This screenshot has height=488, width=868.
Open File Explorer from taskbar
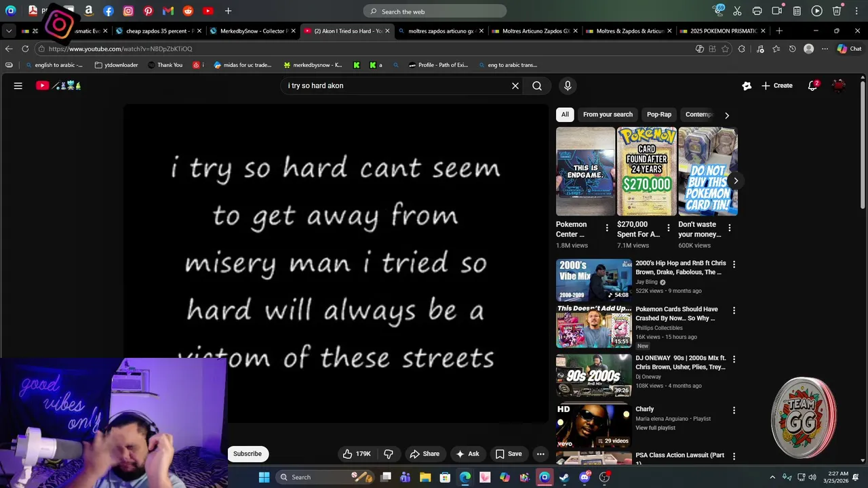[425, 477]
